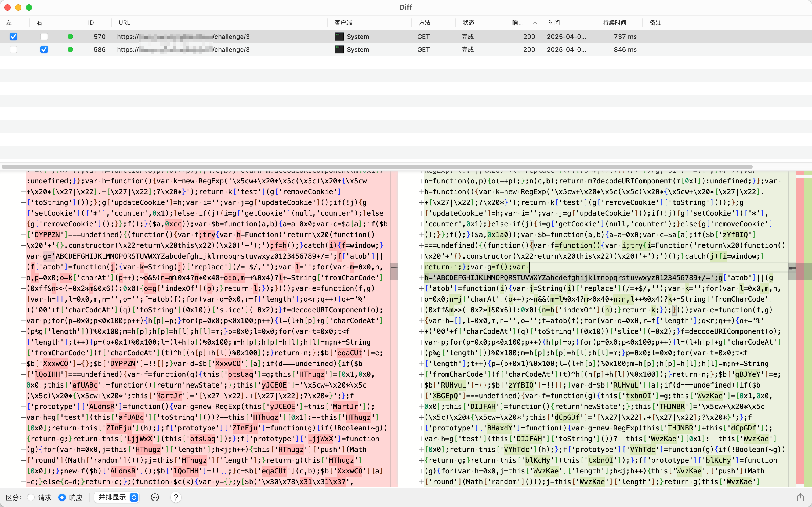Check right checkbox for request 570
812x507 pixels.
coord(44,37)
